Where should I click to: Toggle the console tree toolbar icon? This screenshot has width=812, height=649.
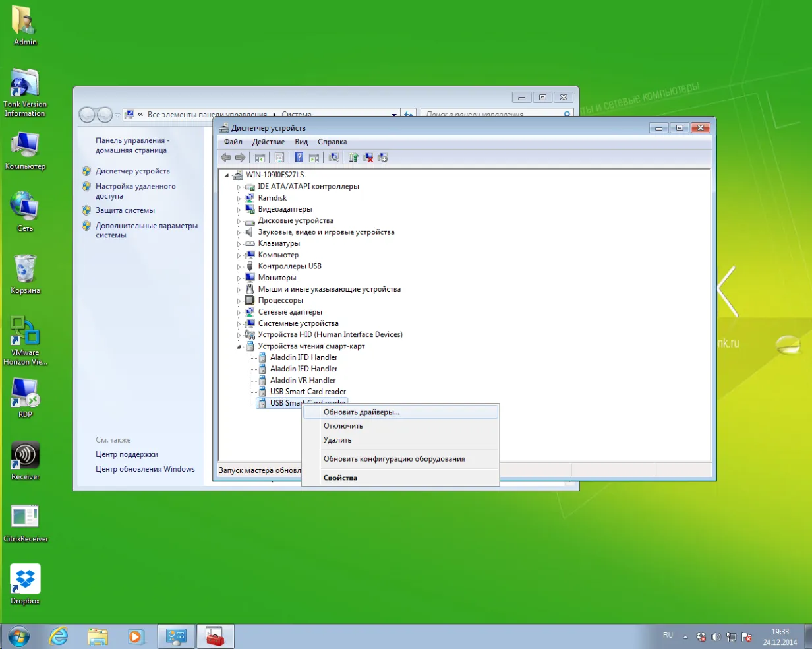(x=260, y=158)
